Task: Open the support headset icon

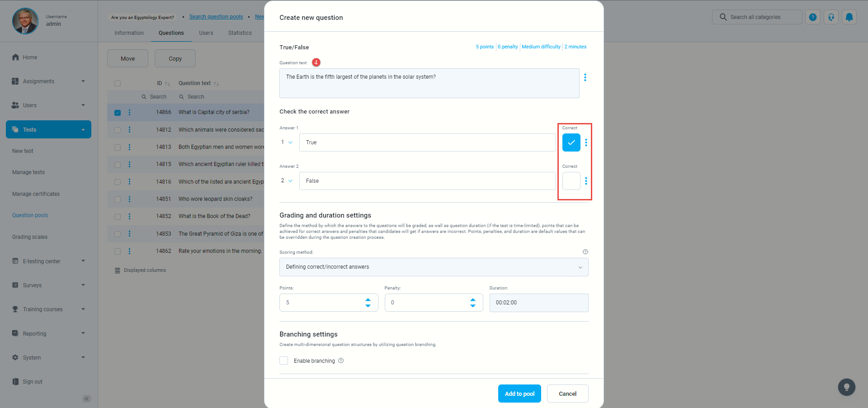Action: pyautogui.click(x=831, y=17)
